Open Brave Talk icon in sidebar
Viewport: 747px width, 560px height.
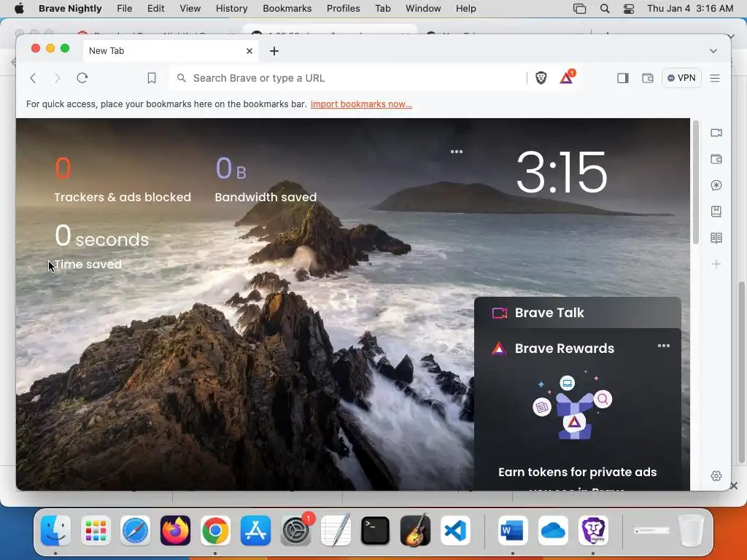716,133
